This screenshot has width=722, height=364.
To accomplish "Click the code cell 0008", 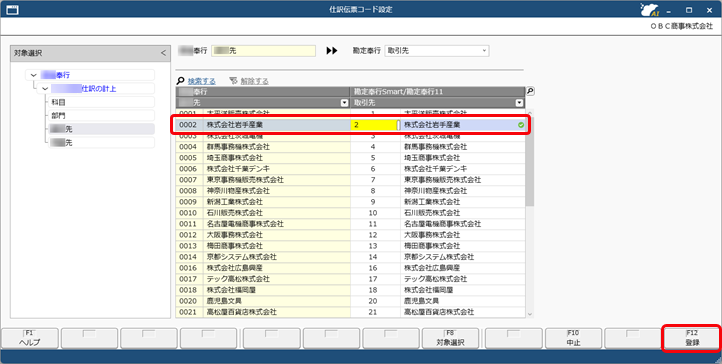I will pyautogui.click(x=188, y=191).
